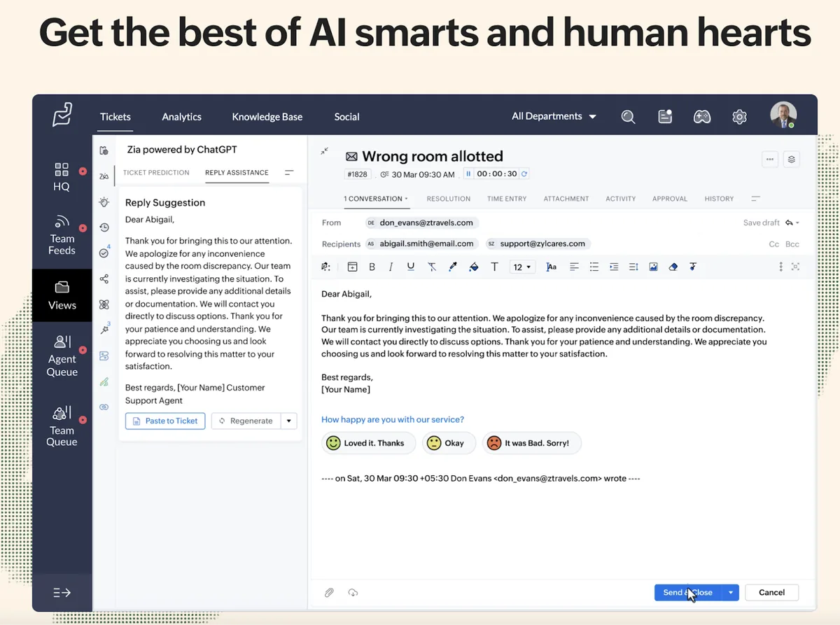Open the Social menu
The width and height of the screenshot is (840, 625).
coord(346,117)
